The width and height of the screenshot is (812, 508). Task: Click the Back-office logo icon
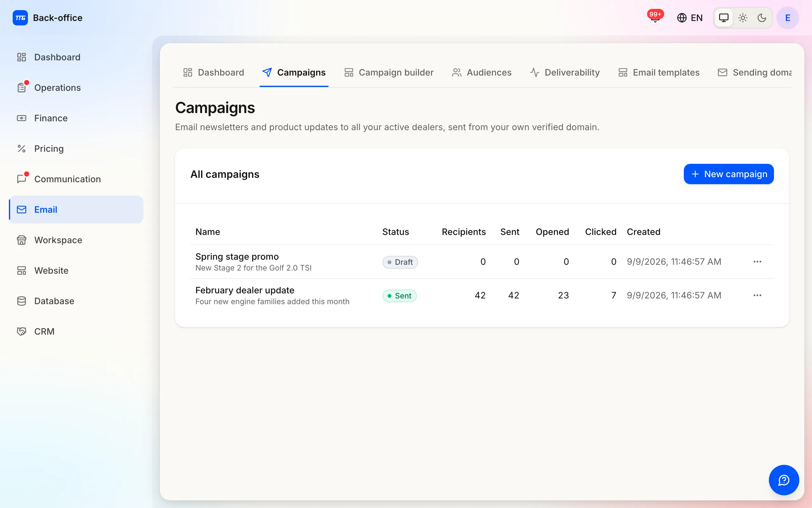[x=20, y=18]
